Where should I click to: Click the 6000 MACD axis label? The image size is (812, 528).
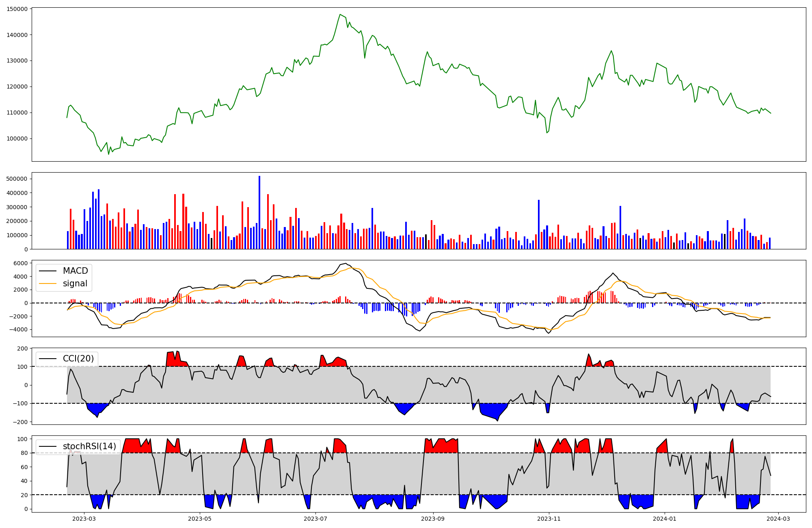click(22, 263)
